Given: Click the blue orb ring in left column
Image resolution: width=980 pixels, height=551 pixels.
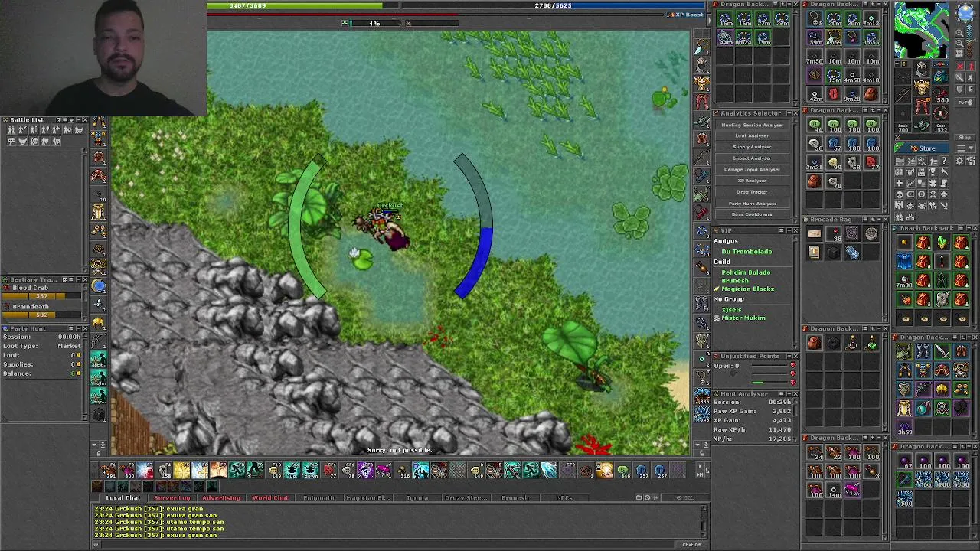Looking at the screenshot, I should click(98, 286).
